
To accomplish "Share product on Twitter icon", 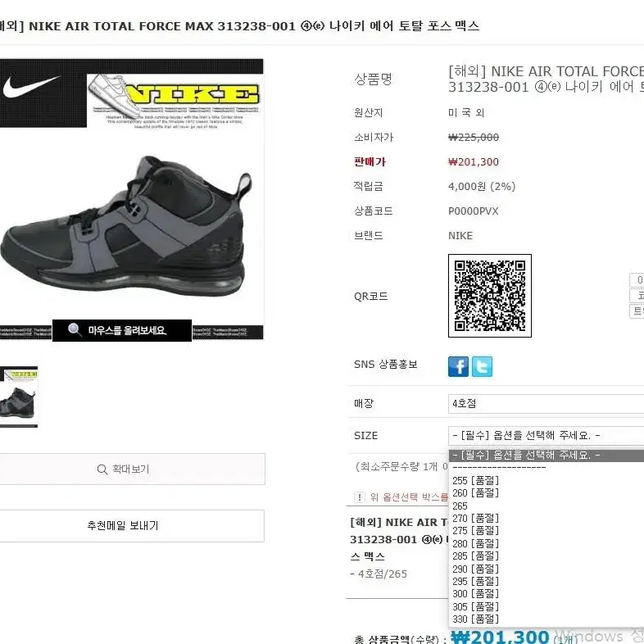I will pyautogui.click(x=482, y=366).
